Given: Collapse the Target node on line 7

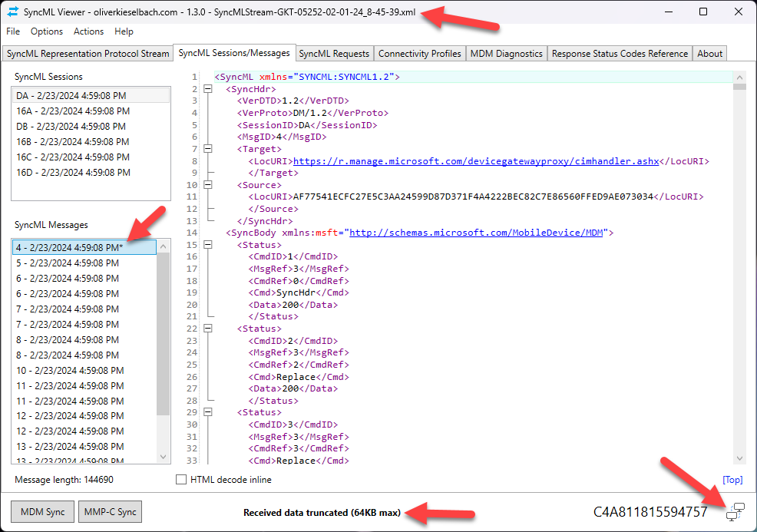Looking at the screenshot, I should click(207, 149).
